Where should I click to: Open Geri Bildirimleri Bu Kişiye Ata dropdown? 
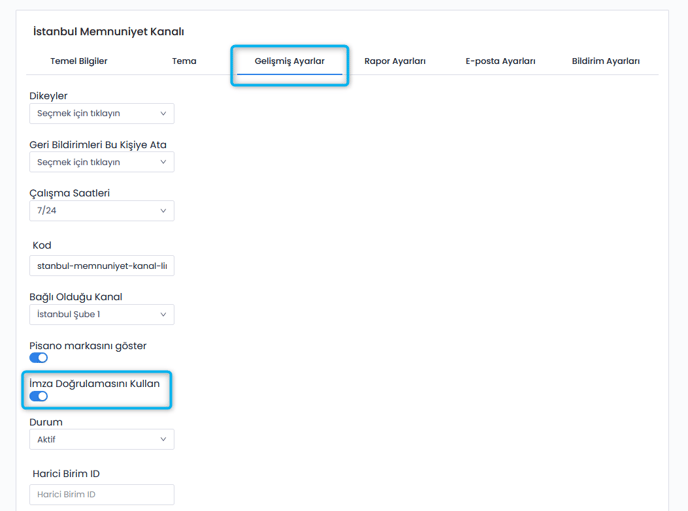click(101, 162)
